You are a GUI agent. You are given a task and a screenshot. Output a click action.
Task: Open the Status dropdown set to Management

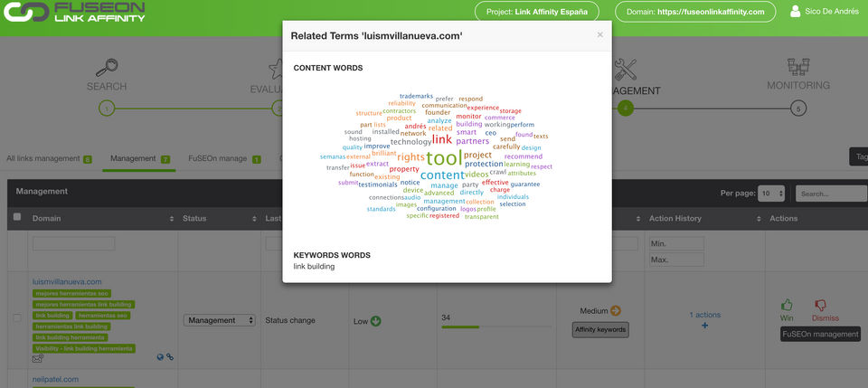tap(219, 320)
